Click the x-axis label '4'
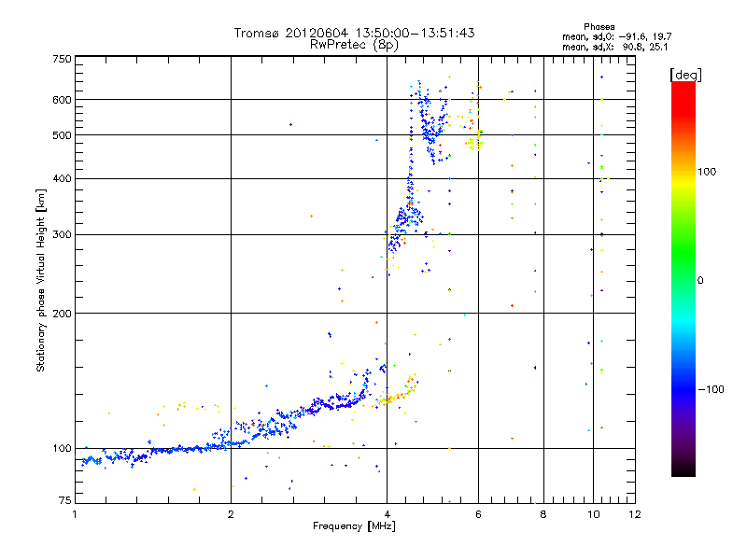Image resolution: width=747 pixels, height=560 pixels. 388,514
